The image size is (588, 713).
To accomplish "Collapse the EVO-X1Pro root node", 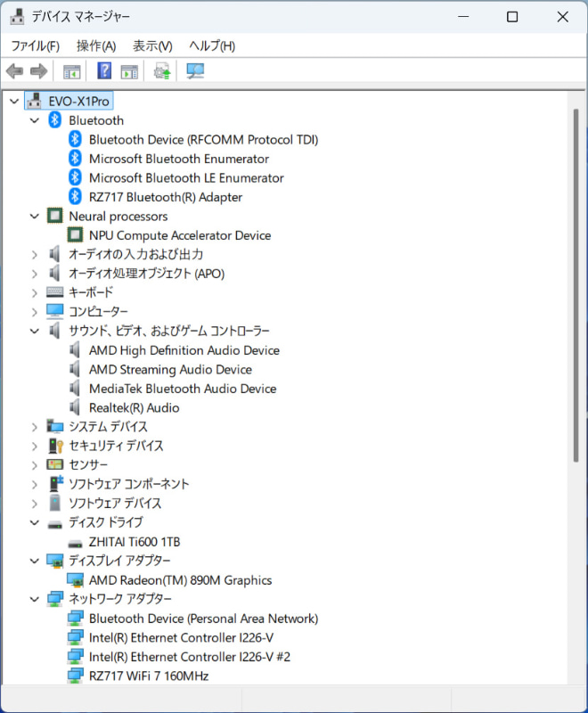I will pyautogui.click(x=14, y=101).
